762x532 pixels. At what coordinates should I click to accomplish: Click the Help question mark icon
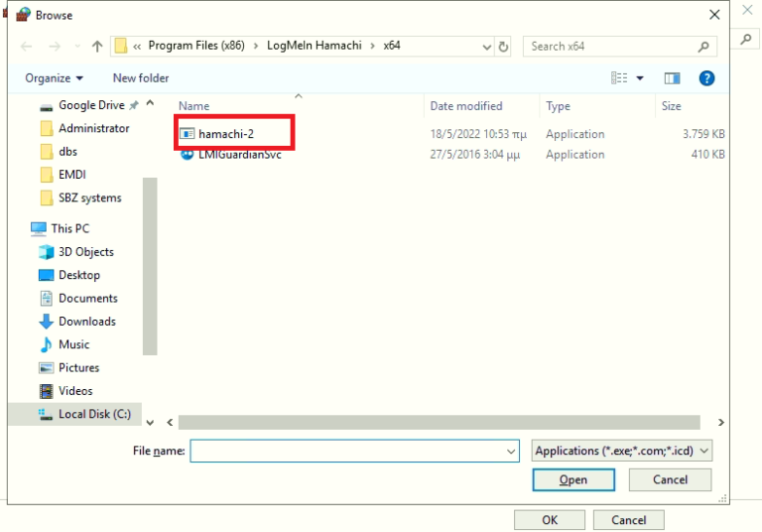coord(706,78)
